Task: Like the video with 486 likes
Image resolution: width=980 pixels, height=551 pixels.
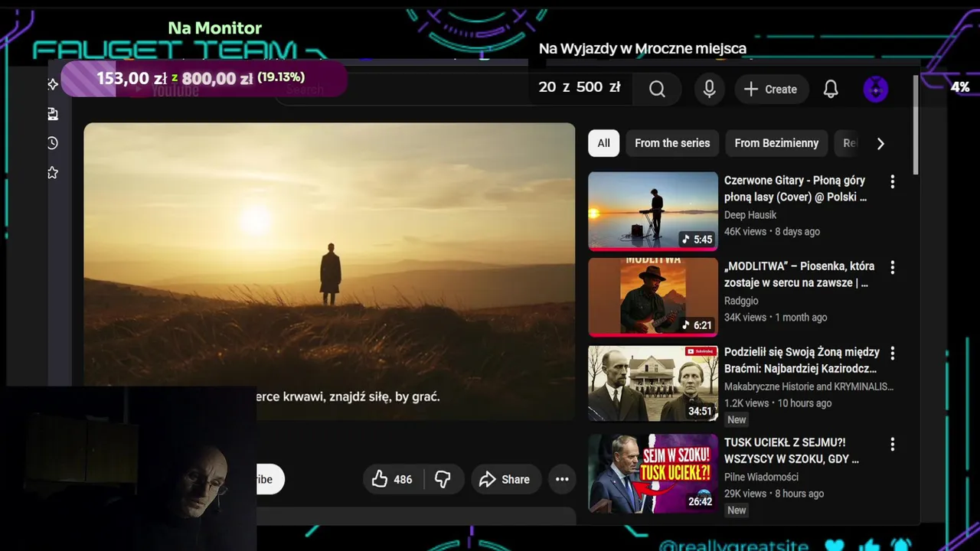Action: tap(392, 479)
